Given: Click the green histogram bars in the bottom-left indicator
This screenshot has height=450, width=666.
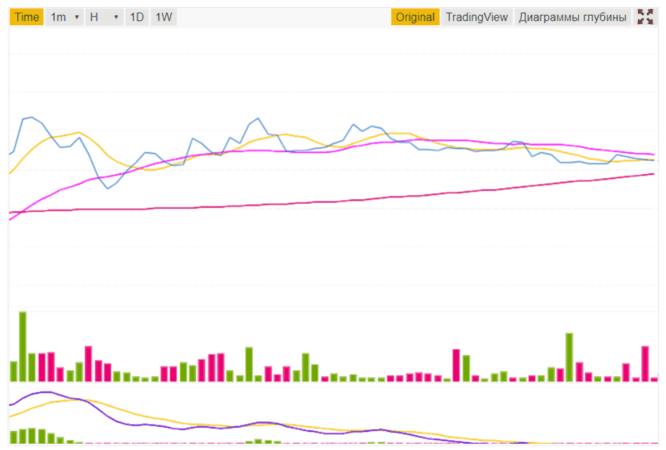Looking at the screenshot, I should pyautogui.click(x=30, y=436).
